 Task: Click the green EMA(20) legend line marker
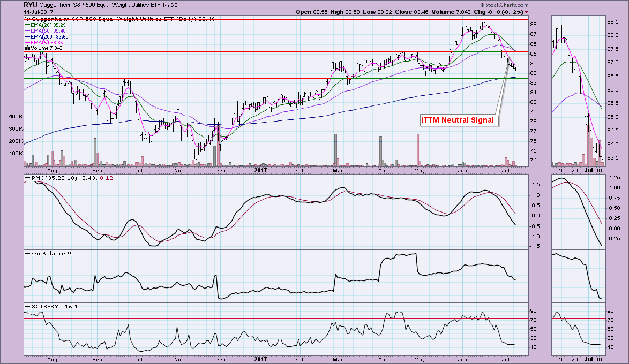click(28, 25)
